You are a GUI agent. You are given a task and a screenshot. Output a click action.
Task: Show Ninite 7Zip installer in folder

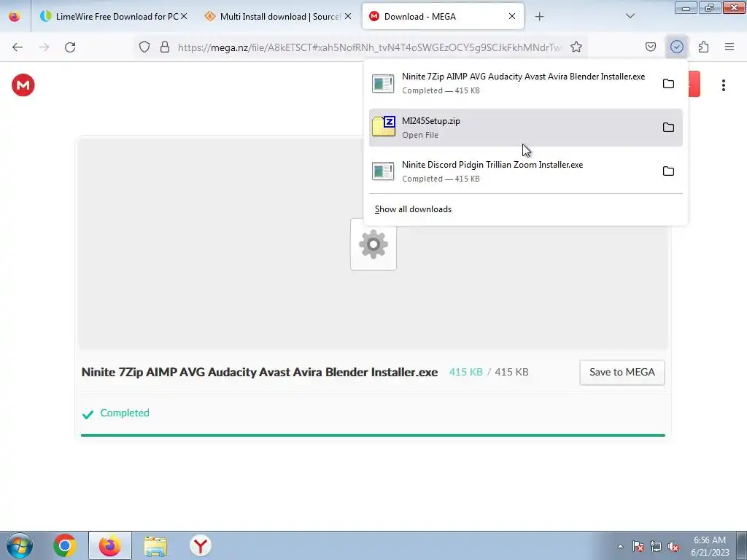click(x=668, y=83)
